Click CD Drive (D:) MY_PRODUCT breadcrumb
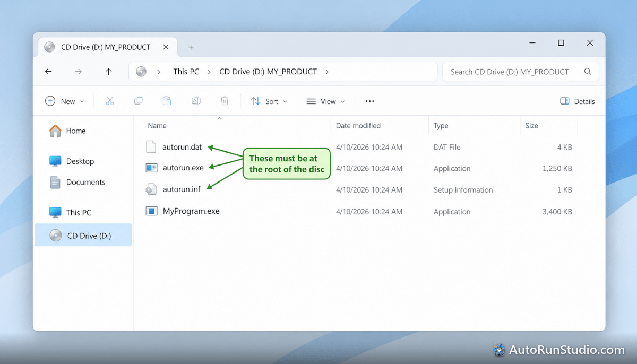The image size is (637, 364). 268,72
